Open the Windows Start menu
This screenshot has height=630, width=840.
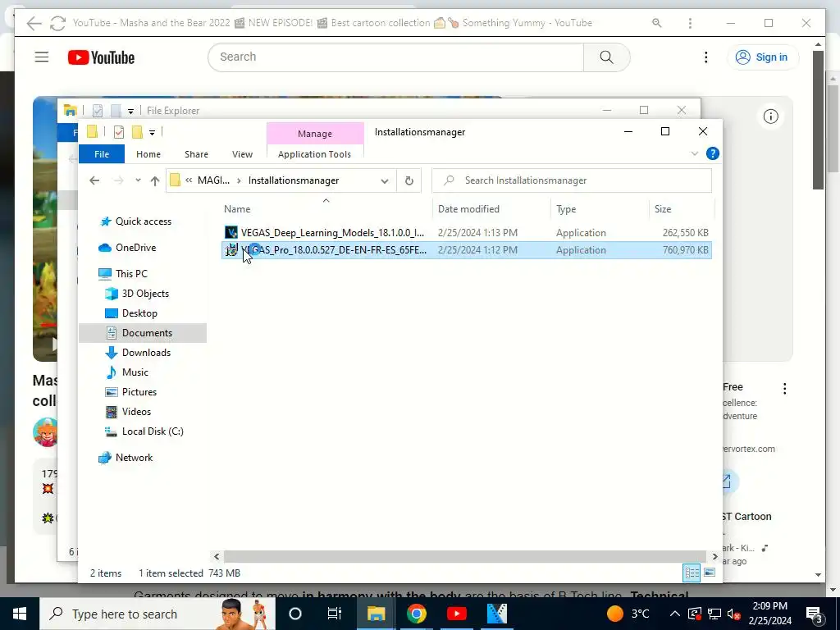coord(20,614)
